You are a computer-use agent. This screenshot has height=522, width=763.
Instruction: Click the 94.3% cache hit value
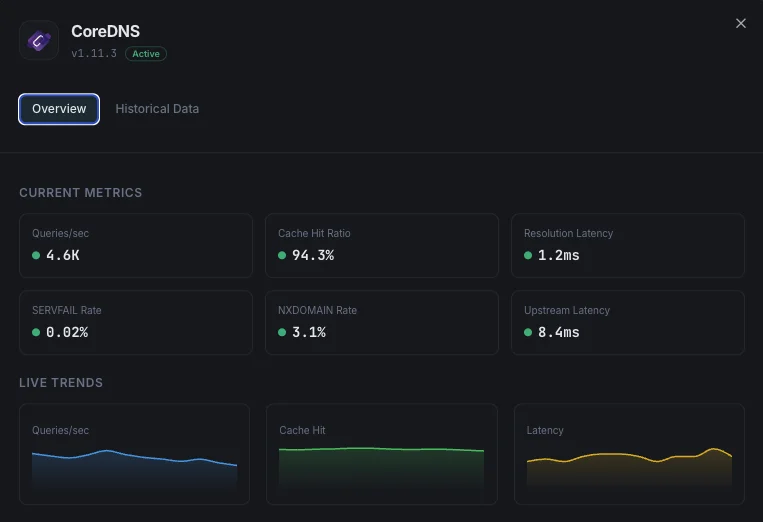point(313,255)
